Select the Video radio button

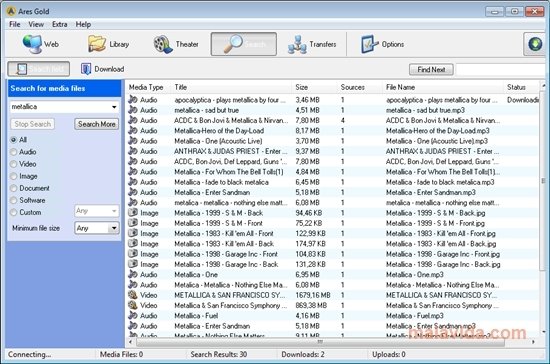[x=13, y=164]
